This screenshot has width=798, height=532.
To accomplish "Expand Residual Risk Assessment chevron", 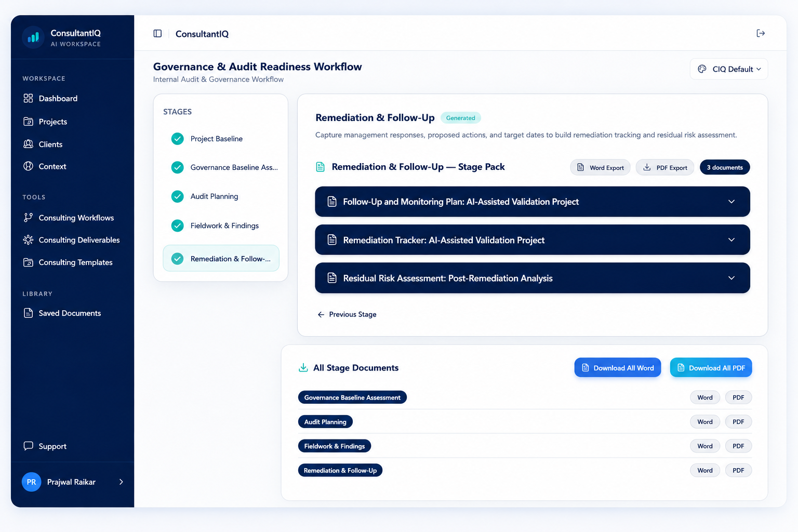I will (x=731, y=278).
